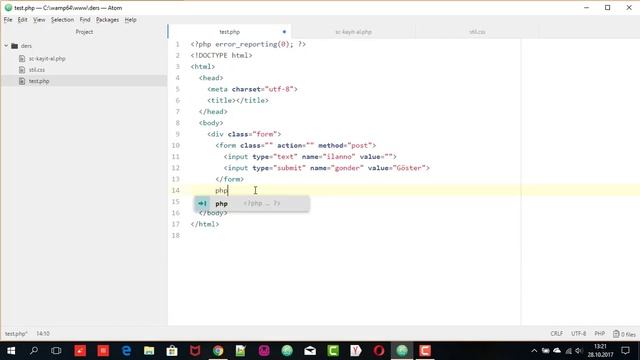Viewport: 640px width, 360px height.
Task: Open Google Chrome from taskbar
Action: (x=218, y=351)
